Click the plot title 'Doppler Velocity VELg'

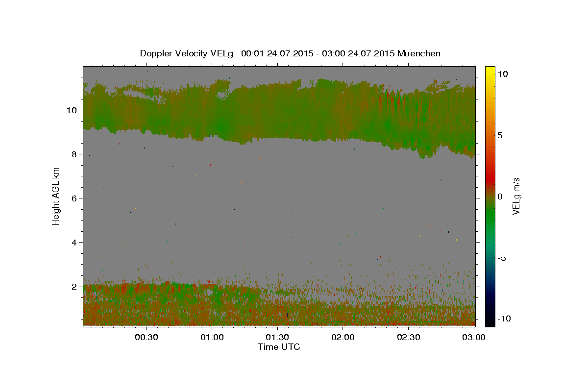[188, 53]
